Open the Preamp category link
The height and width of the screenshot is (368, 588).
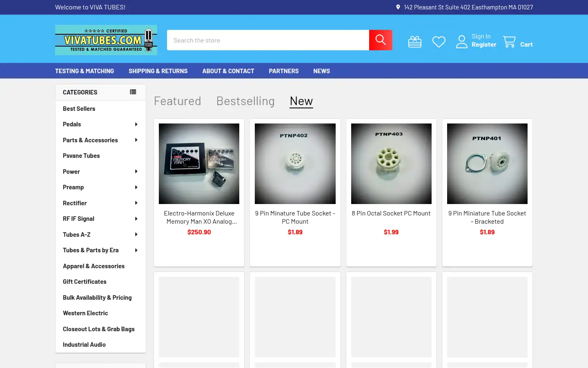click(73, 187)
